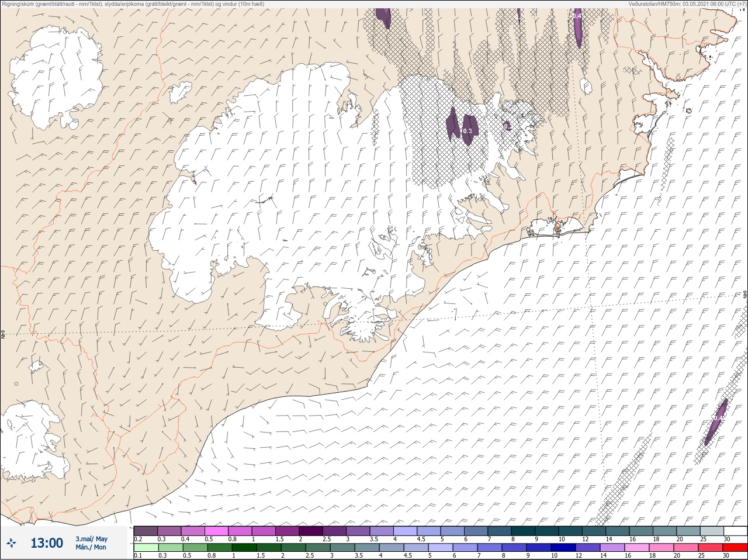This screenshot has width=748, height=560.
Task: Click the 'Mán./ Mon' weekday label
Action: (91, 547)
